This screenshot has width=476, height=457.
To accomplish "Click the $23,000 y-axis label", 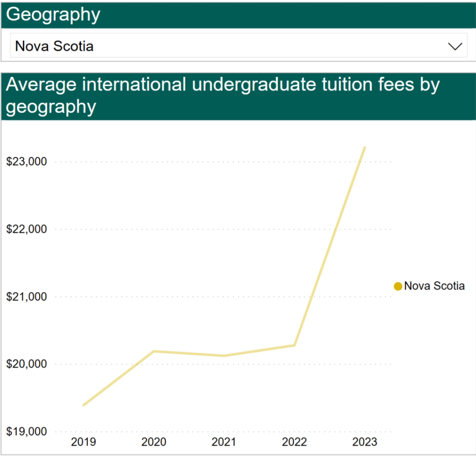I will point(27,161).
